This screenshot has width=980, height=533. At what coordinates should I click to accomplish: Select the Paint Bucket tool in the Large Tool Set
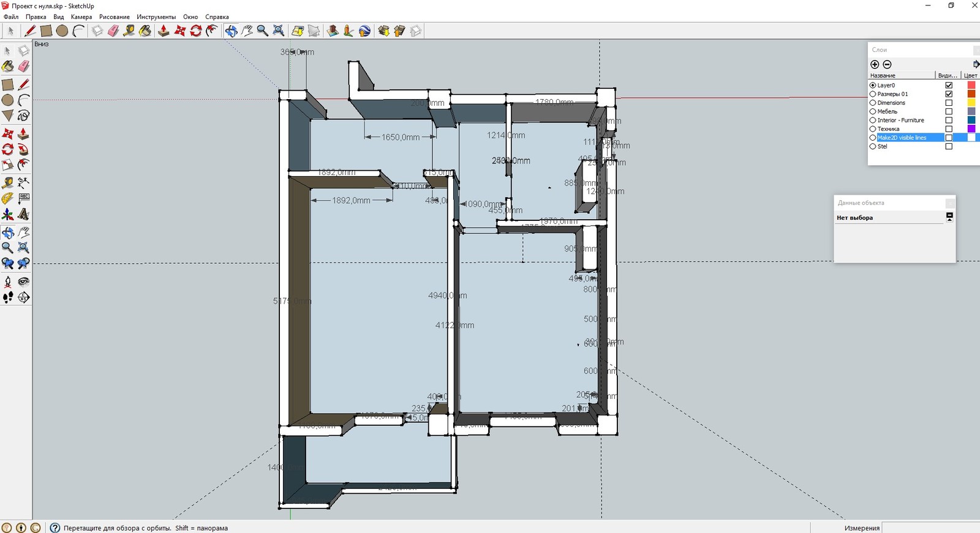(8, 66)
